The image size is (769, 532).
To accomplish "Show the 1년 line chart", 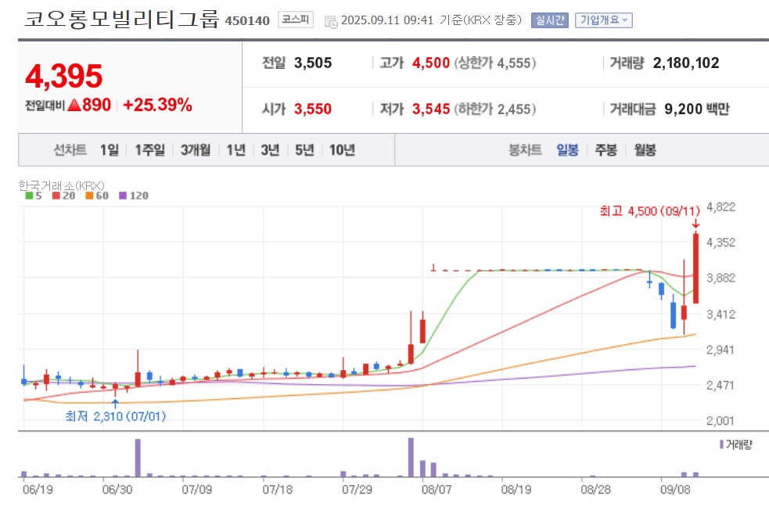I will (236, 150).
